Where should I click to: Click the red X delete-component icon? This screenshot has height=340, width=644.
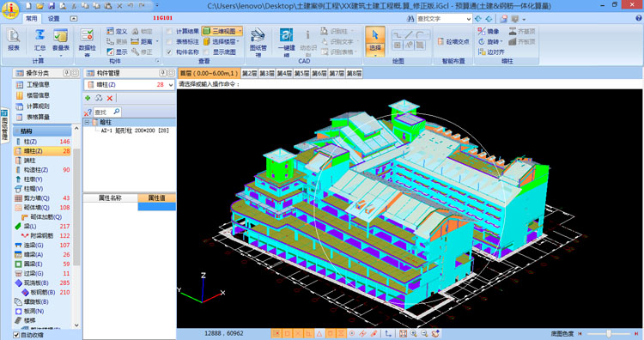coord(110,98)
